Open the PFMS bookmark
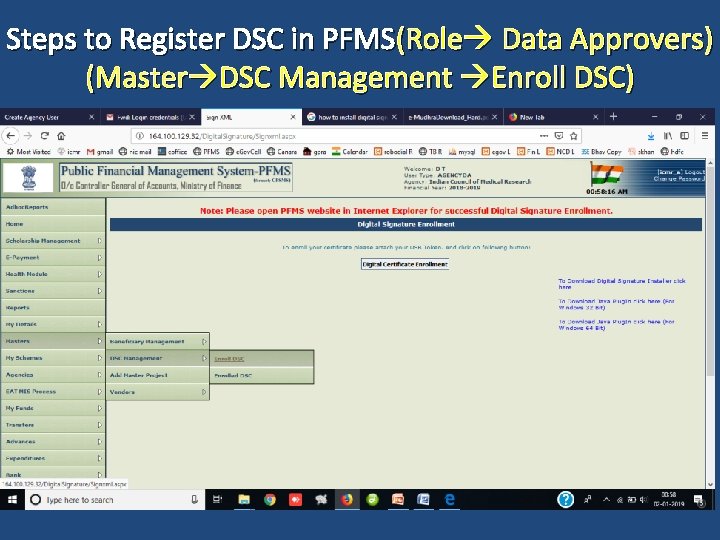Viewport: 720px width, 540px height. (206, 152)
